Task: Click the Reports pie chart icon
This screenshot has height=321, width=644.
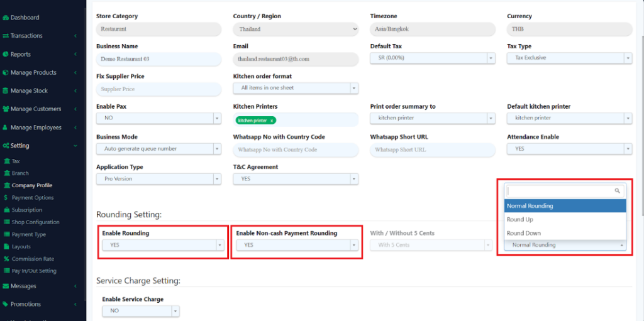Action: pos(6,54)
